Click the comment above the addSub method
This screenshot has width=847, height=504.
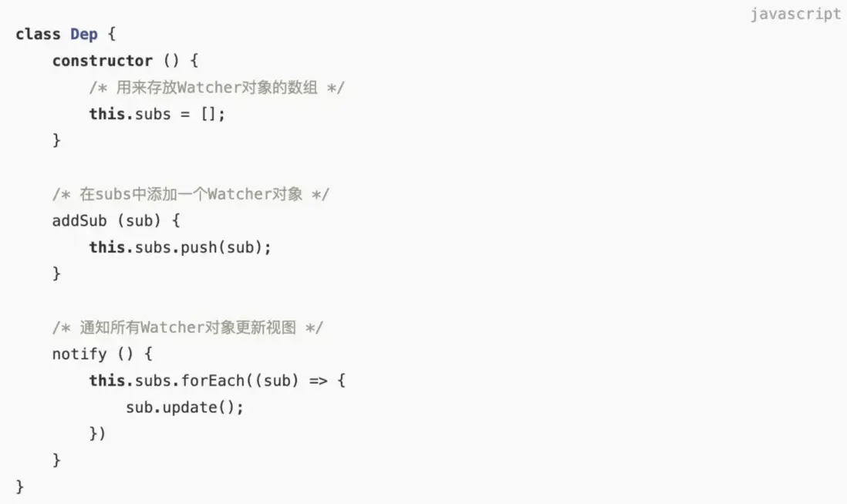tap(191, 194)
